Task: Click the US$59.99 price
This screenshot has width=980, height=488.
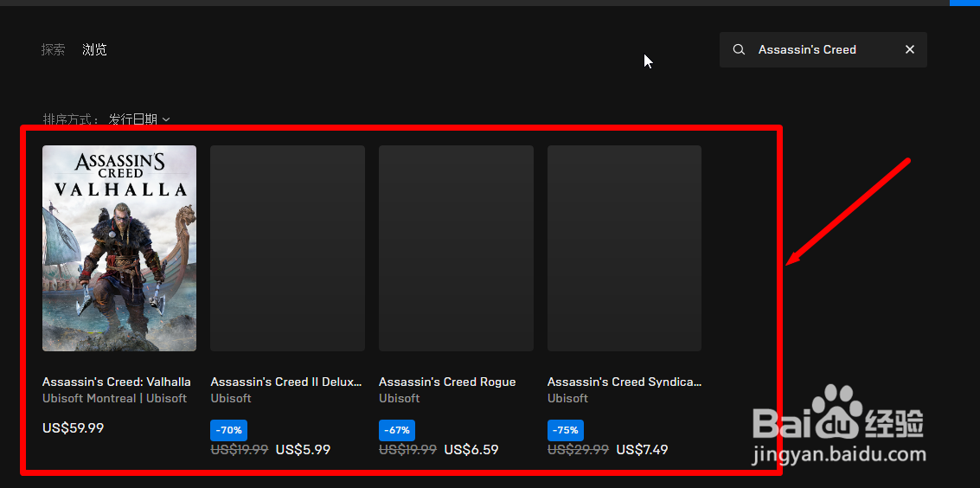Action: point(74,428)
